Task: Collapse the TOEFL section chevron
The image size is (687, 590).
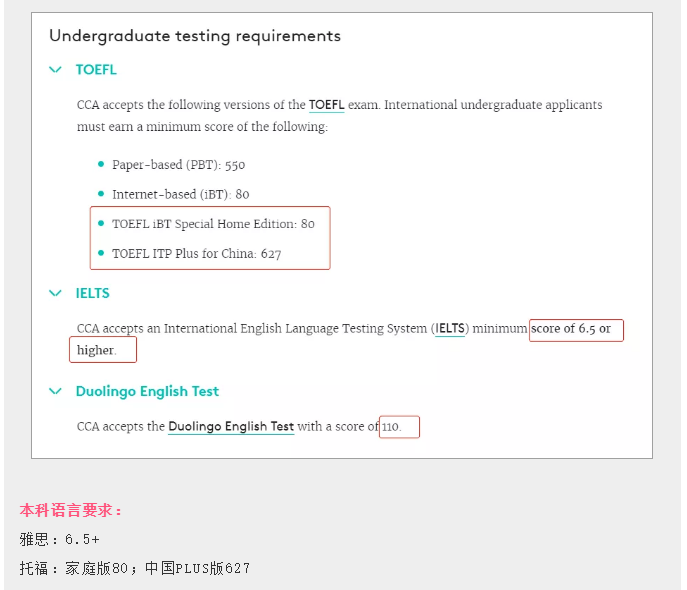Action: (x=55, y=70)
